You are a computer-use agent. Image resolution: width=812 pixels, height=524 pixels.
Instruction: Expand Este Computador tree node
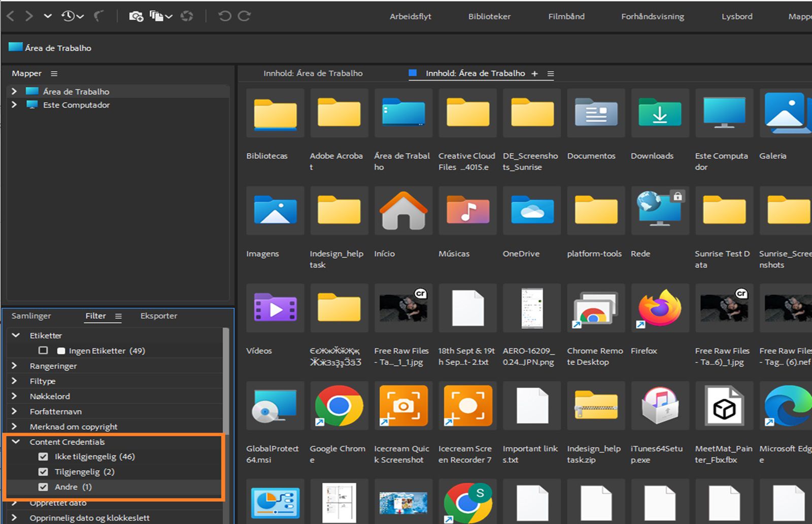14,104
